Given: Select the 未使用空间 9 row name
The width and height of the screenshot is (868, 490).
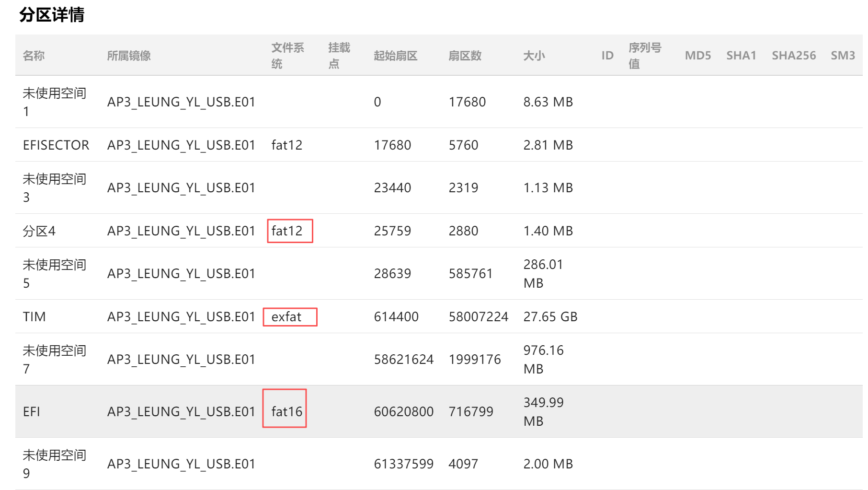Looking at the screenshot, I should point(54,464).
